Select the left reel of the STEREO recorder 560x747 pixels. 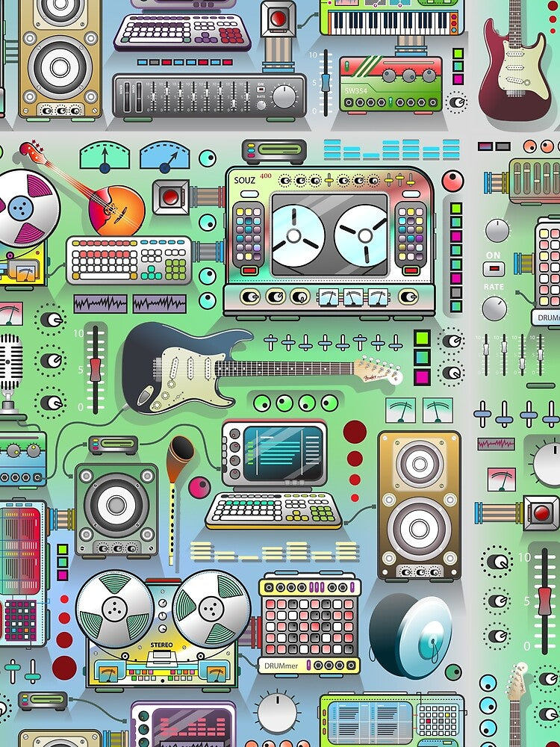point(114,610)
